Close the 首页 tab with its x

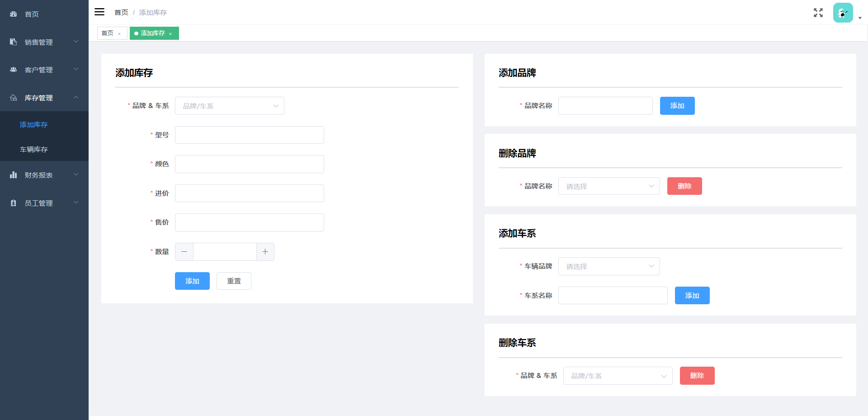tap(119, 34)
